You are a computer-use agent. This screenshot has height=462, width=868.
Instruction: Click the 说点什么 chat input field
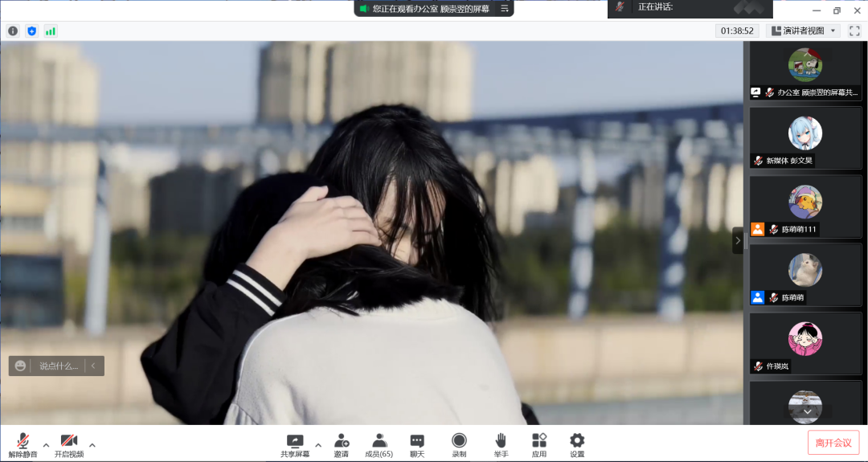(x=59, y=366)
